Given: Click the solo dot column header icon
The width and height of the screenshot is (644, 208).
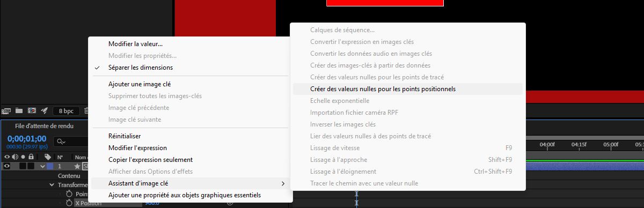Looking at the screenshot, I should tap(23, 157).
